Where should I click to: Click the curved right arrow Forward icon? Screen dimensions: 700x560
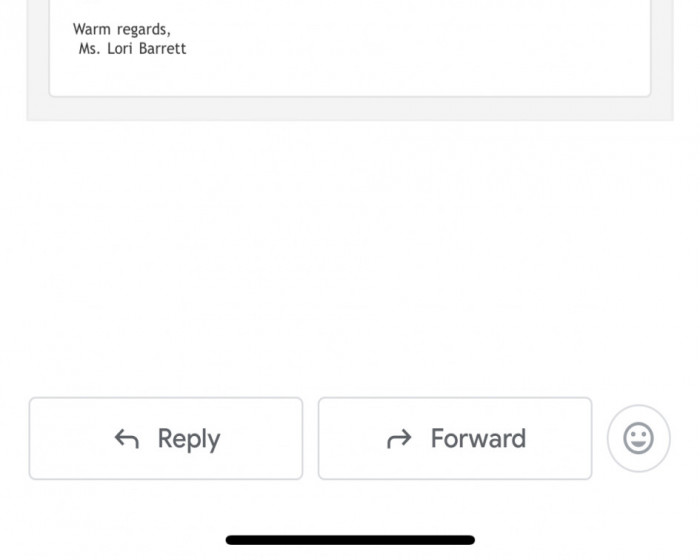pos(399,439)
